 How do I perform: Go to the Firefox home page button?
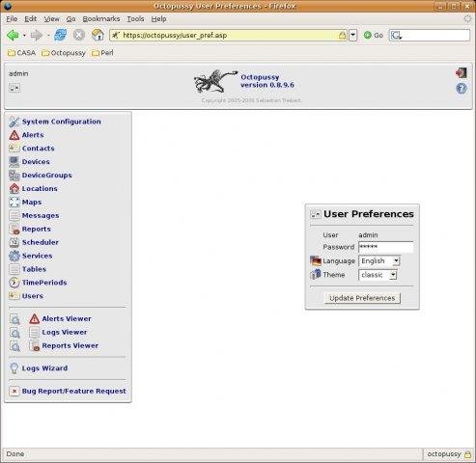(x=98, y=35)
